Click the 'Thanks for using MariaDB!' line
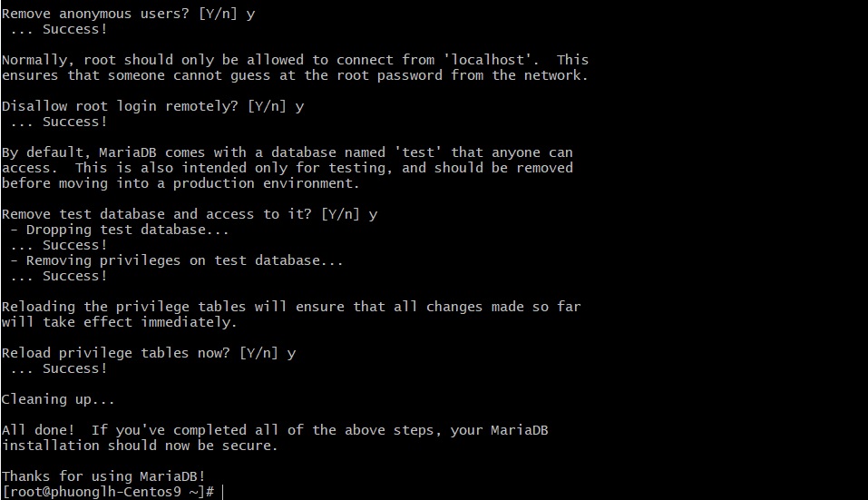The width and height of the screenshot is (868, 500). tap(103, 476)
